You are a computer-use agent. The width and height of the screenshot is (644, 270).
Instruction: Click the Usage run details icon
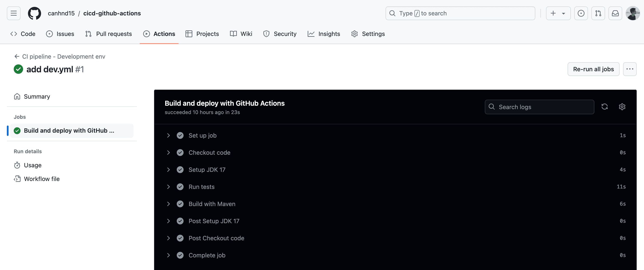[17, 165]
